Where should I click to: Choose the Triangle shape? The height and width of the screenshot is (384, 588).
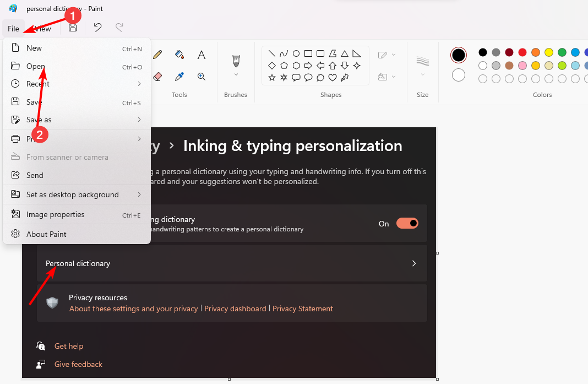(345, 53)
